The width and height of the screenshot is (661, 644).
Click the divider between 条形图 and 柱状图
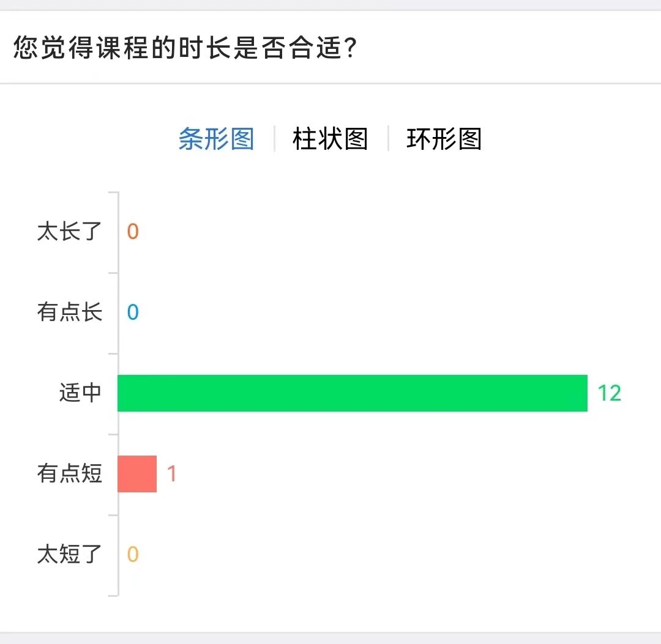point(274,139)
